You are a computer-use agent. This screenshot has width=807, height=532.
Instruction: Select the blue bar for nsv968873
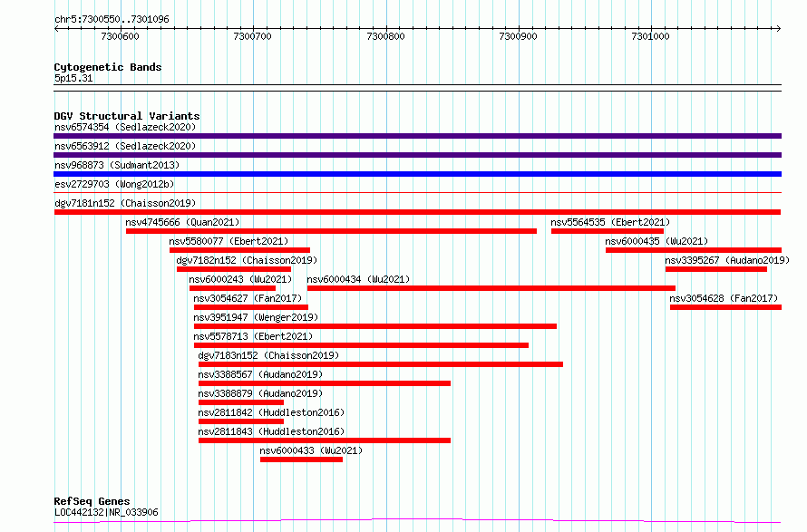417,174
